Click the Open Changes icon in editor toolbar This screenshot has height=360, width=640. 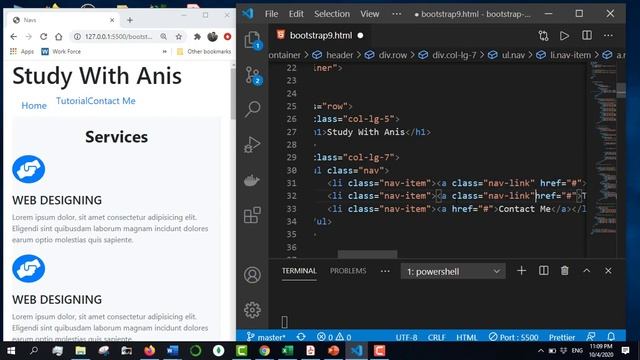tap(543, 36)
